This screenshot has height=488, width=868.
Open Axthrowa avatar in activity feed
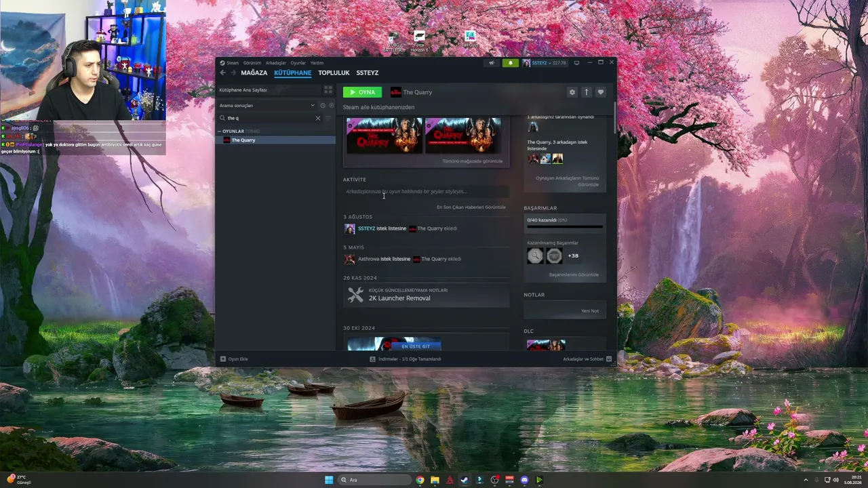point(349,259)
